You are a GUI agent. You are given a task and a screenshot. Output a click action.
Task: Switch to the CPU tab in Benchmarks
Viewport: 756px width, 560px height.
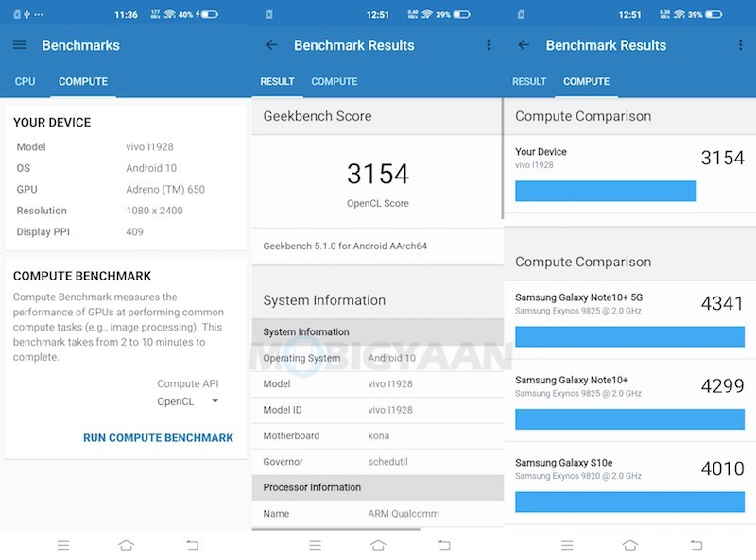pyautogui.click(x=26, y=81)
